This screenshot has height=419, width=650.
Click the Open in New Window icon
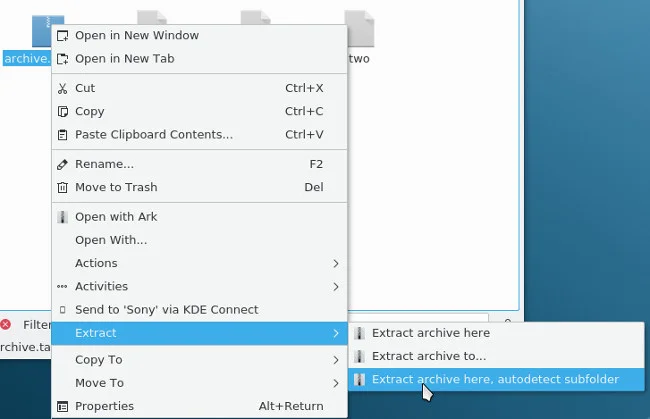63,36
